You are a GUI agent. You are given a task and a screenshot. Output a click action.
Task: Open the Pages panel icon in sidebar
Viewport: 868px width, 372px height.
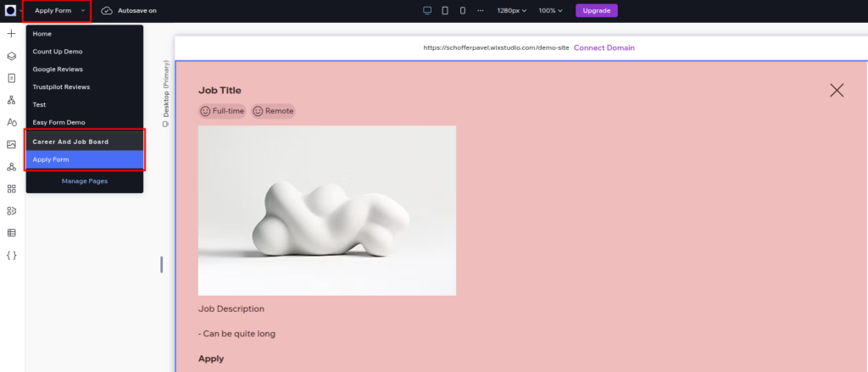(x=11, y=78)
